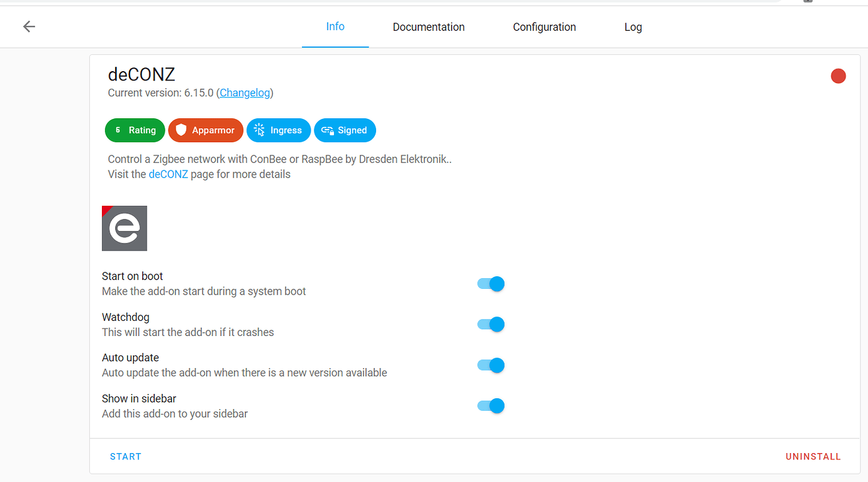
Task: Switch to the Documentation tab
Action: 428,26
